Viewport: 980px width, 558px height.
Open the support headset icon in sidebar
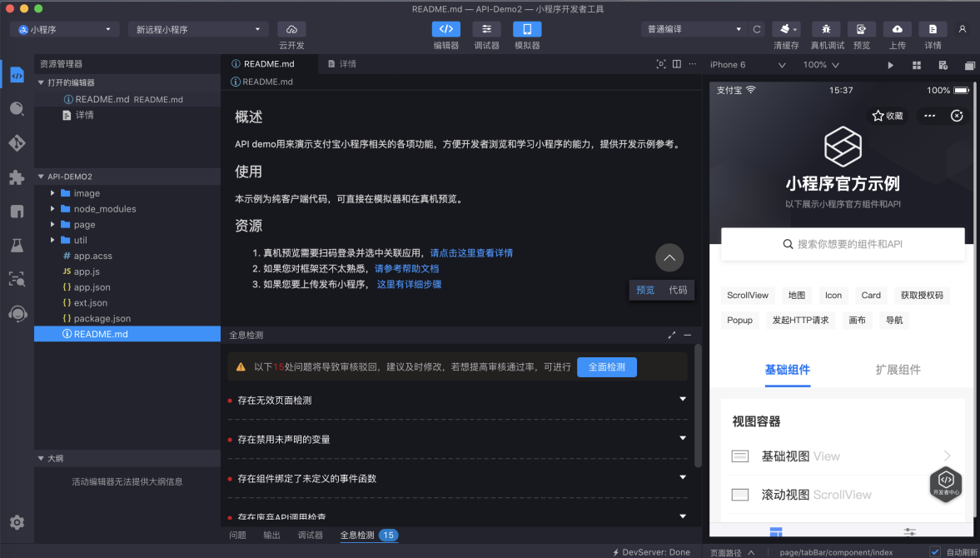click(17, 313)
